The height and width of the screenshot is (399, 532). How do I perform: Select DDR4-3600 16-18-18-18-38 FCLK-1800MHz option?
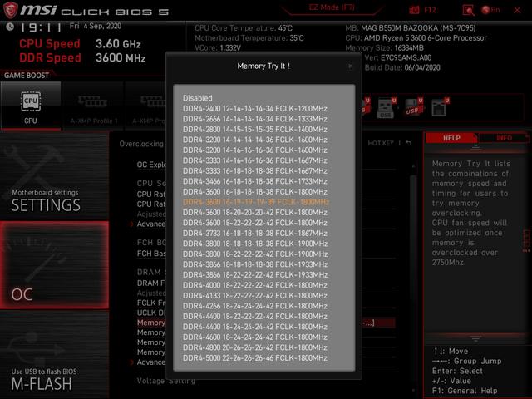(255, 192)
